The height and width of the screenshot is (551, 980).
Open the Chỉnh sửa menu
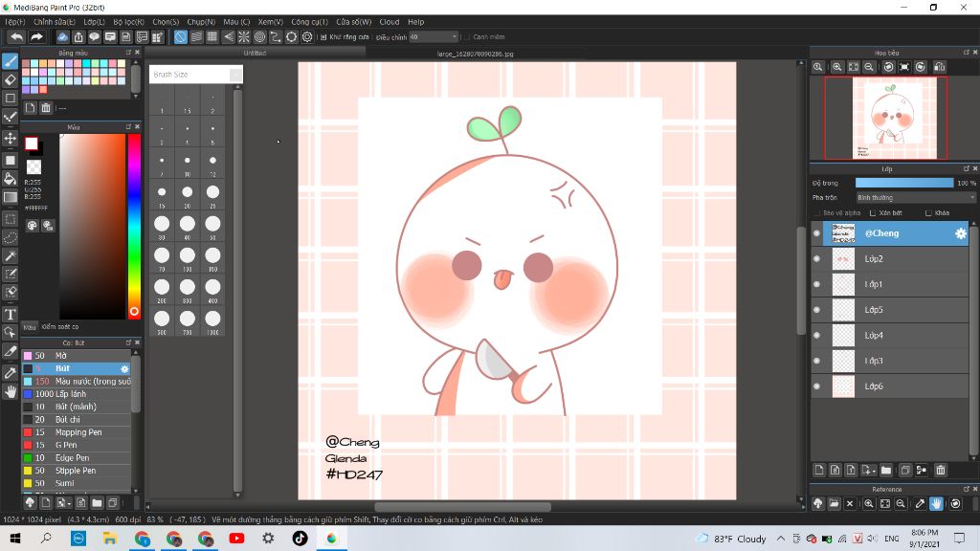pos(54,22)
